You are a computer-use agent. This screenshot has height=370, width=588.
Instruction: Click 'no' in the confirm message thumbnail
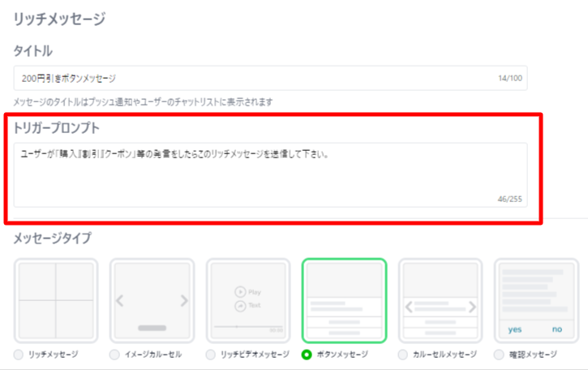point(556,329)
